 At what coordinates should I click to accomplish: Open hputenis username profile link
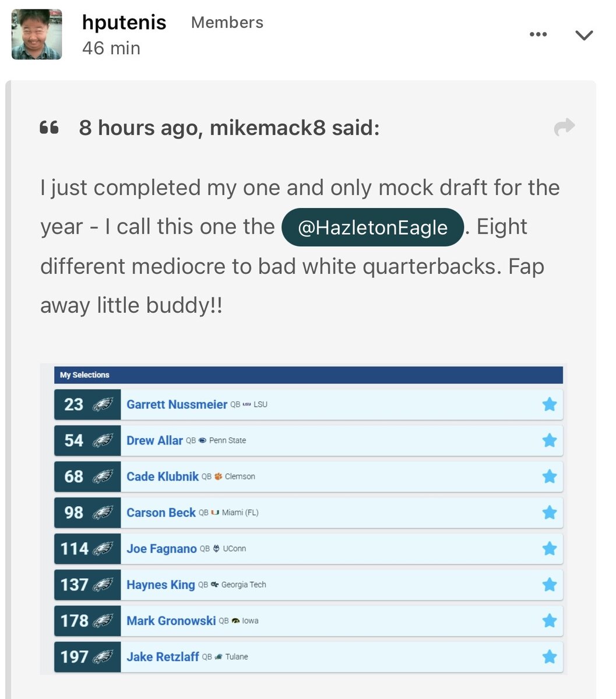[x=124, y=22]
